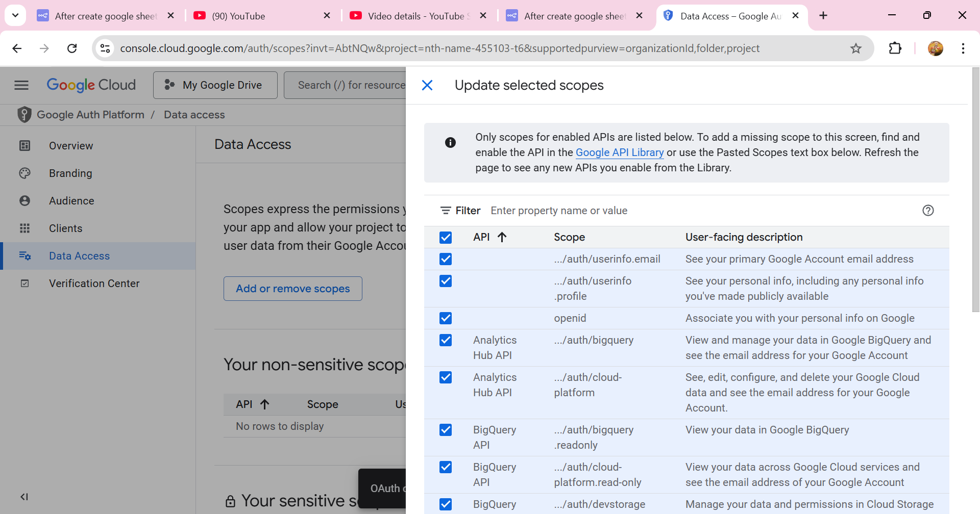Screen dimensions: 980x514
Task: Select the Branding sidebar item
Action: click(x=98, y=173)
